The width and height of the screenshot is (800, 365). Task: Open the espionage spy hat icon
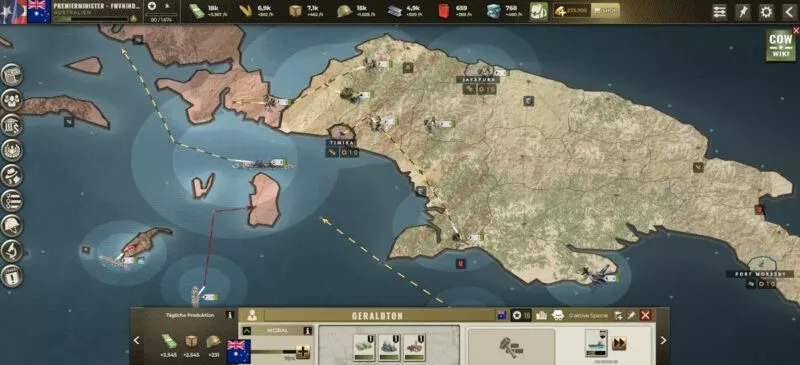click(x=12, y=175)
